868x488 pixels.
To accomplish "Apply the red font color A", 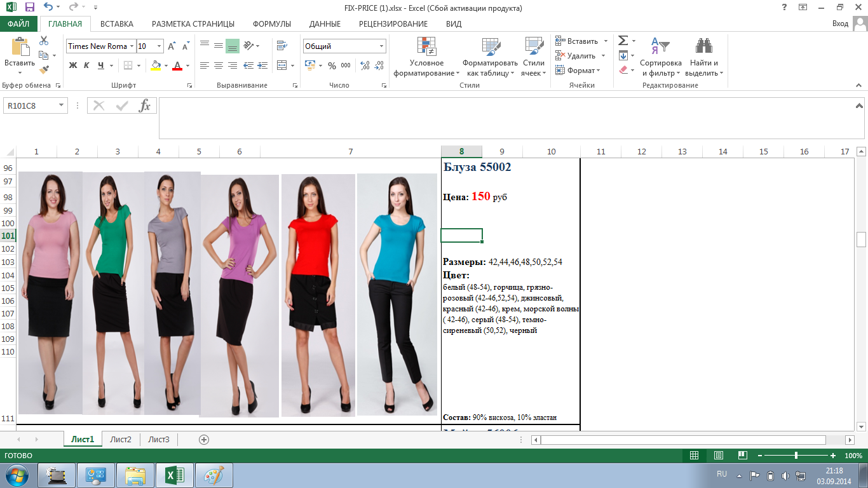I will coord(178,65).
